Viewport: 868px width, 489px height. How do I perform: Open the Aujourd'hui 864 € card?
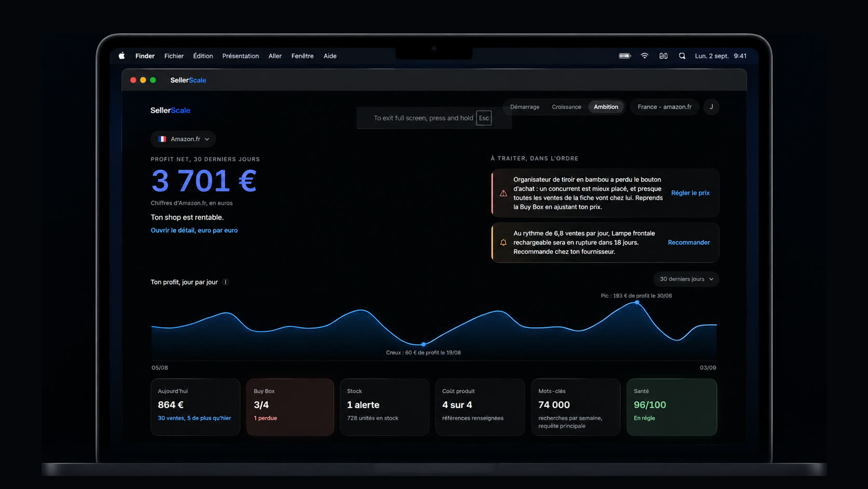(195, 407)
